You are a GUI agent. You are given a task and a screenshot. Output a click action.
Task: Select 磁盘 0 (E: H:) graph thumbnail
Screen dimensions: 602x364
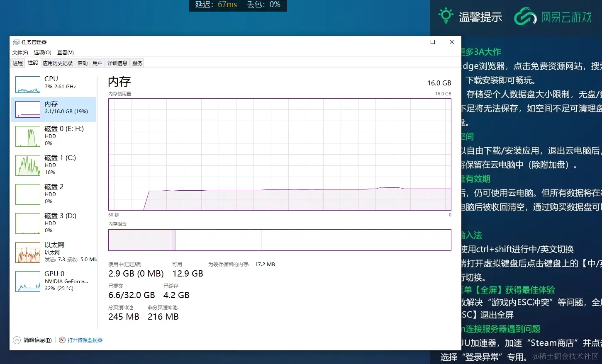(28, 136)
